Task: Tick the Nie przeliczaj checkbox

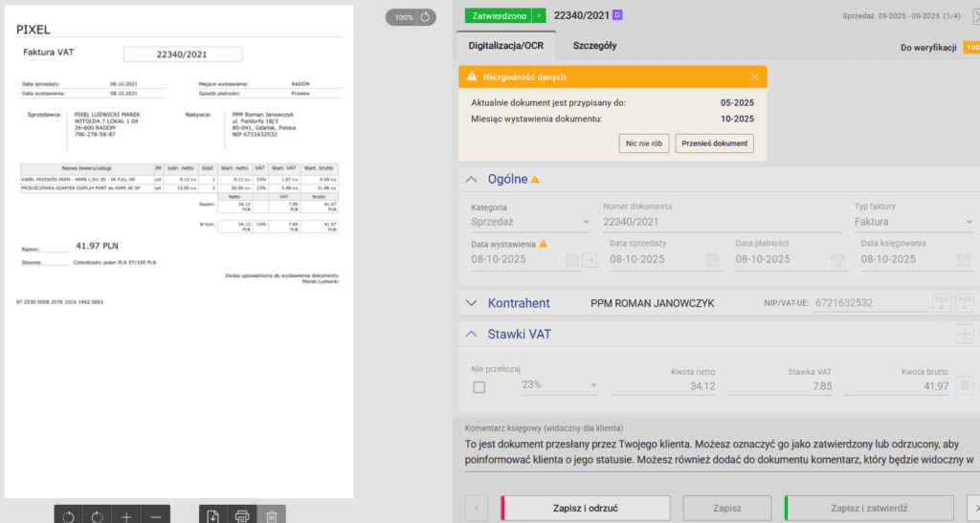Action: pyautogui.click(x=479, y=387)
